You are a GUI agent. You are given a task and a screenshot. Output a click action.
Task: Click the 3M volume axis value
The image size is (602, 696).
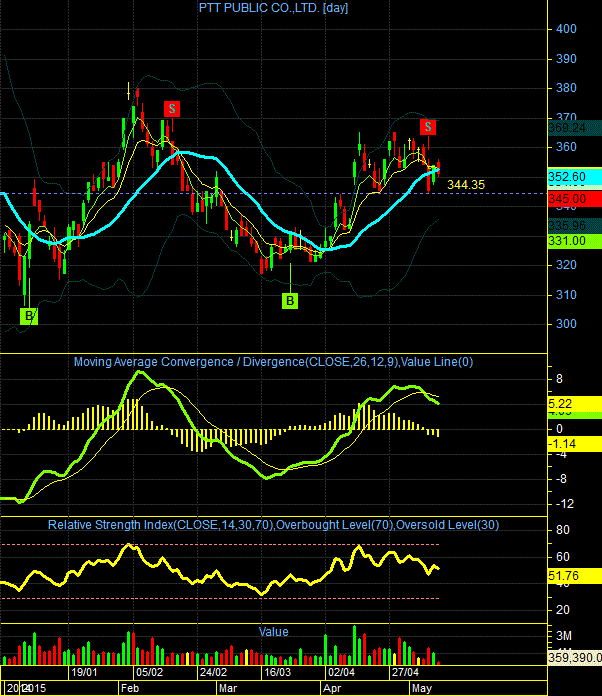[x=563, y=636]
